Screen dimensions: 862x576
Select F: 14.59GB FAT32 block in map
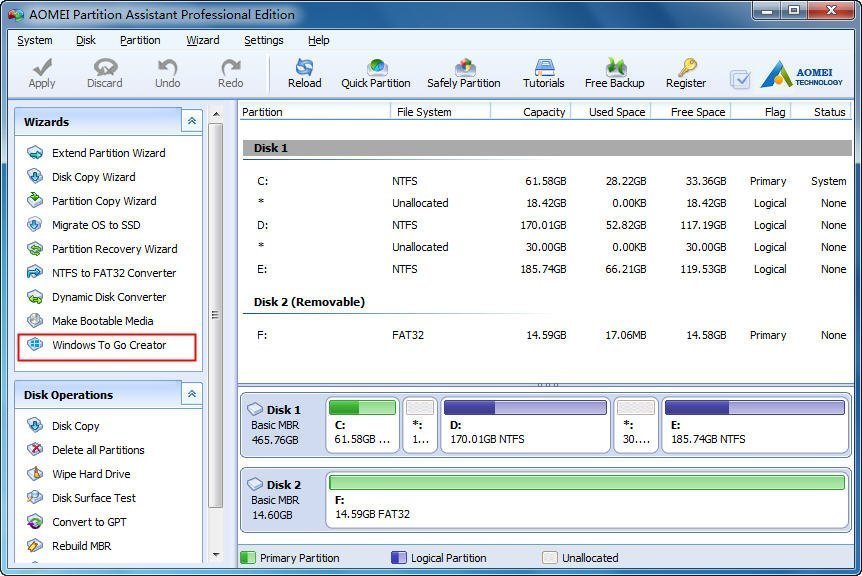587,500
